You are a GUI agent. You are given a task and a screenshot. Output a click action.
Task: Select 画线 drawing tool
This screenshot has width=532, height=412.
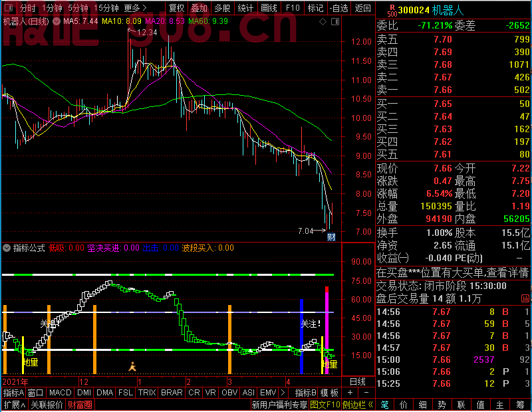tap(269, 8)
